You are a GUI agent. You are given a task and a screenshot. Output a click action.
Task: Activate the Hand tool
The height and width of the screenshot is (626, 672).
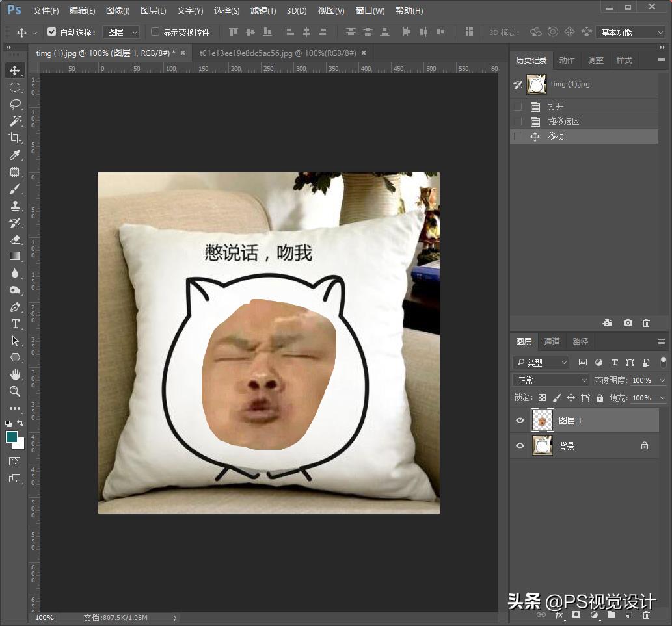coord(15,374)
